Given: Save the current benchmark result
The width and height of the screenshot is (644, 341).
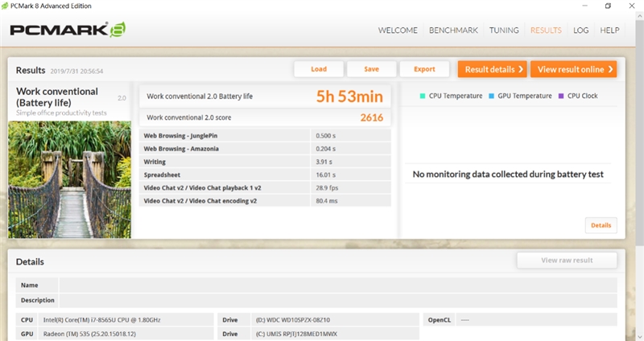Looking at the screenshot, I should [371, 69].
